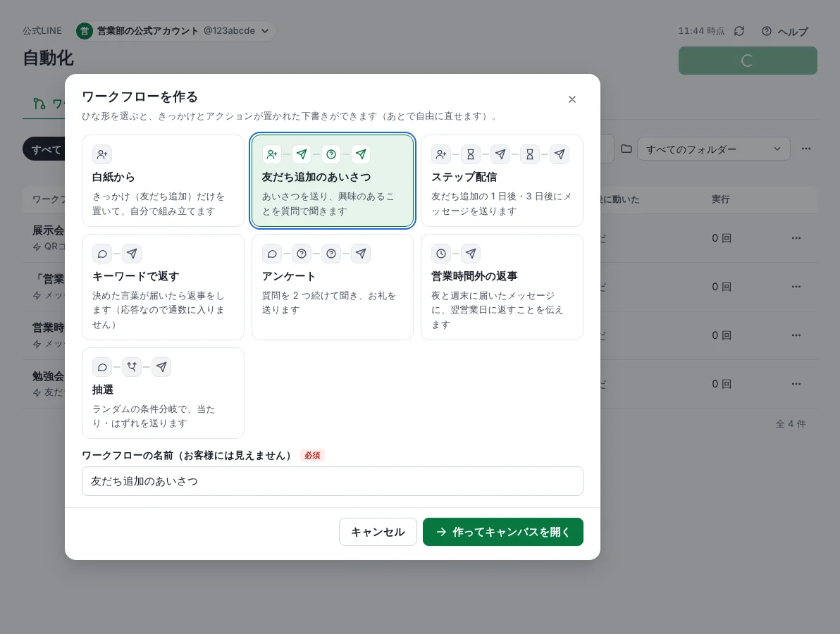
Task: Click the refresh icon beside 11:44 時点
Action: pos(739,31)
